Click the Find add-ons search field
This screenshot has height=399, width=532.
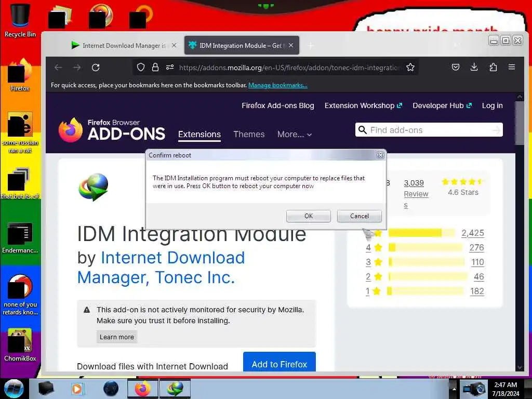[x=429, y=130]
